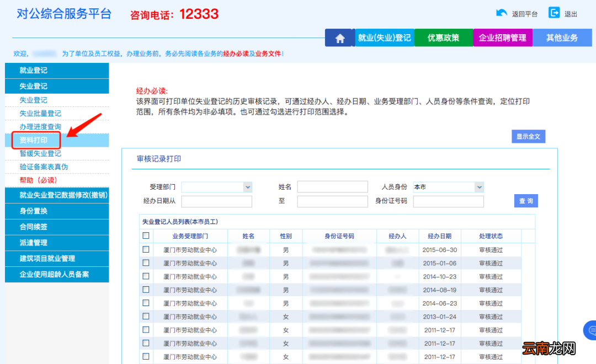596x364 pixels.
Task: Click the date cell 2014-08-19
Action: (x=440, y=290)
